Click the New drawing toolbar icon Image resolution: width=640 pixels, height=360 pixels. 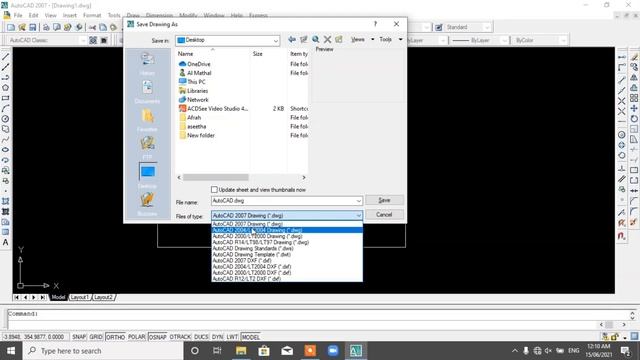11,27
